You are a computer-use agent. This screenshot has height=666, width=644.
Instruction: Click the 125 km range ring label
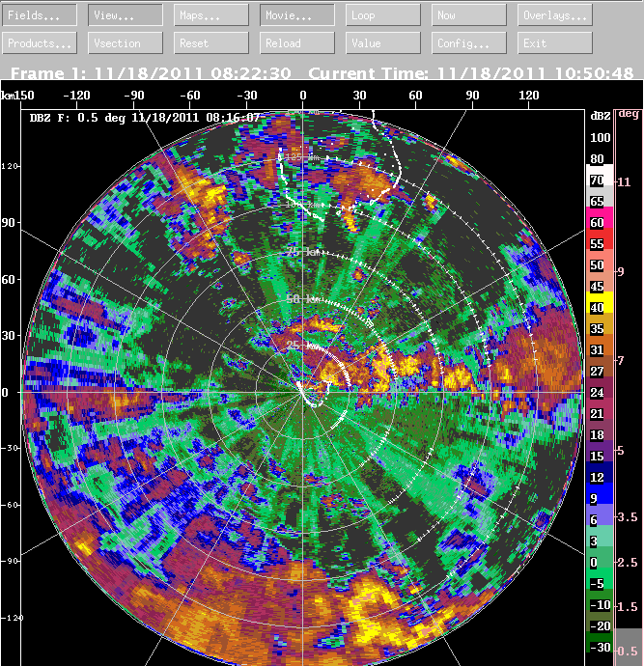[x=302, y=156]
